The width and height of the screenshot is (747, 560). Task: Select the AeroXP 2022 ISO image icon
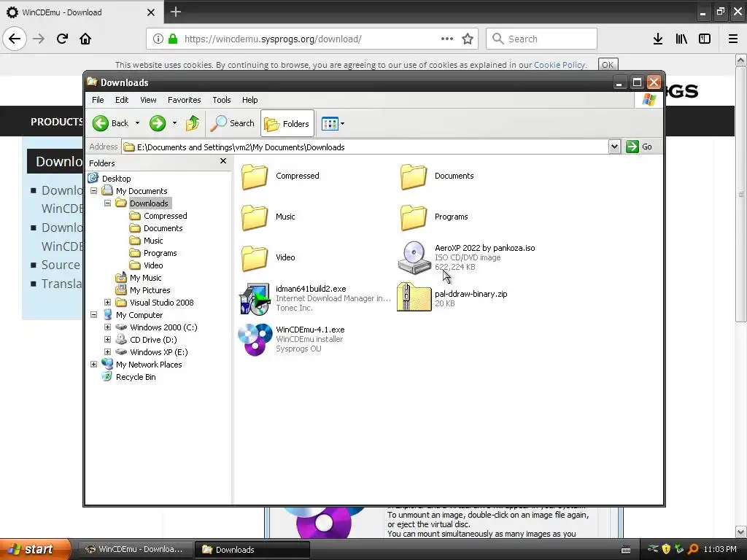tap(414, 257)
